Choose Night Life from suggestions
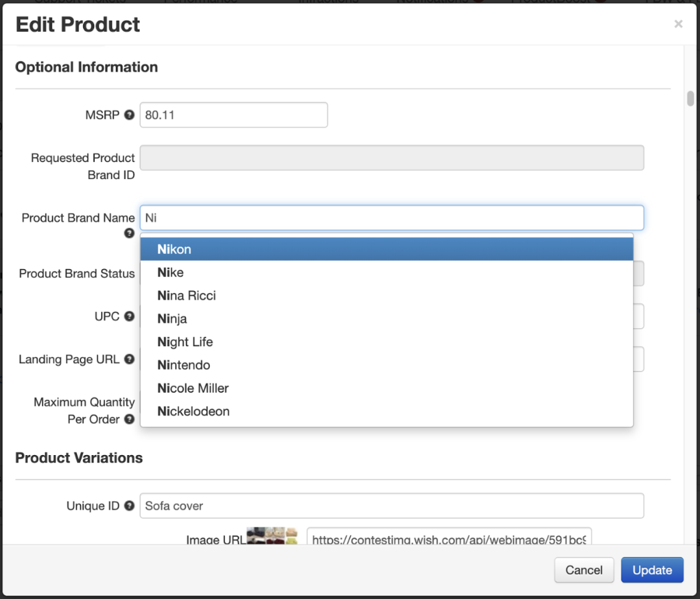The image size is (700, 599). pyautogui.click(x=386, y=342)
